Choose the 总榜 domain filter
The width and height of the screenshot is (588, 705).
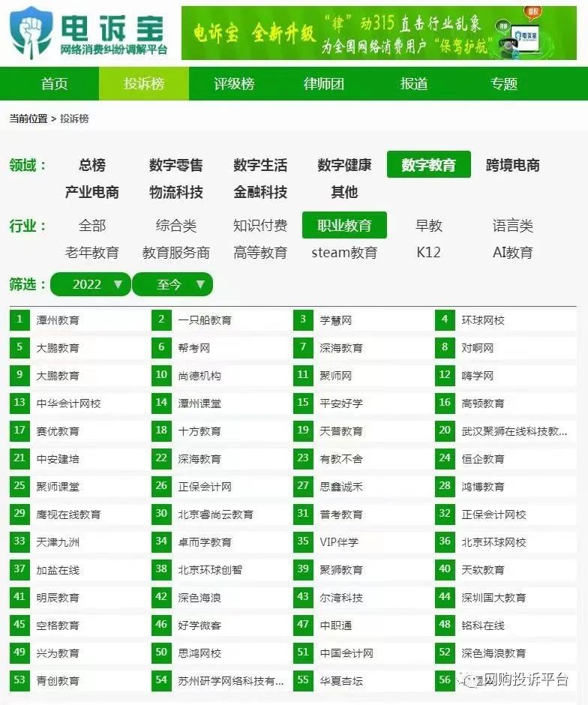click(92, 165)
